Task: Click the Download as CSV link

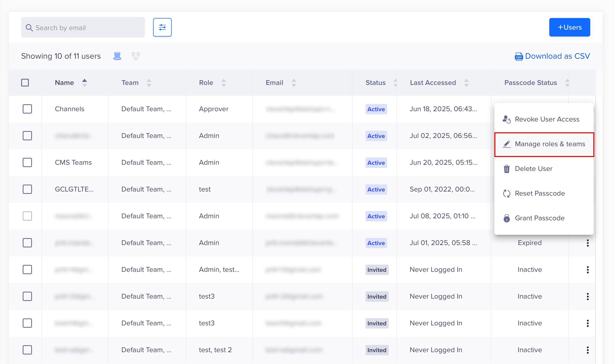Action: 557,56
